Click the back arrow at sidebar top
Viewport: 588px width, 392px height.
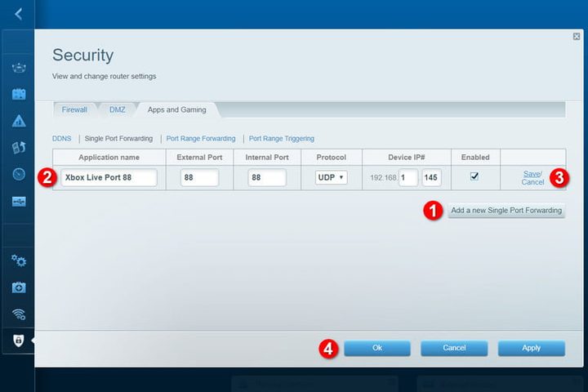point(18,14)
